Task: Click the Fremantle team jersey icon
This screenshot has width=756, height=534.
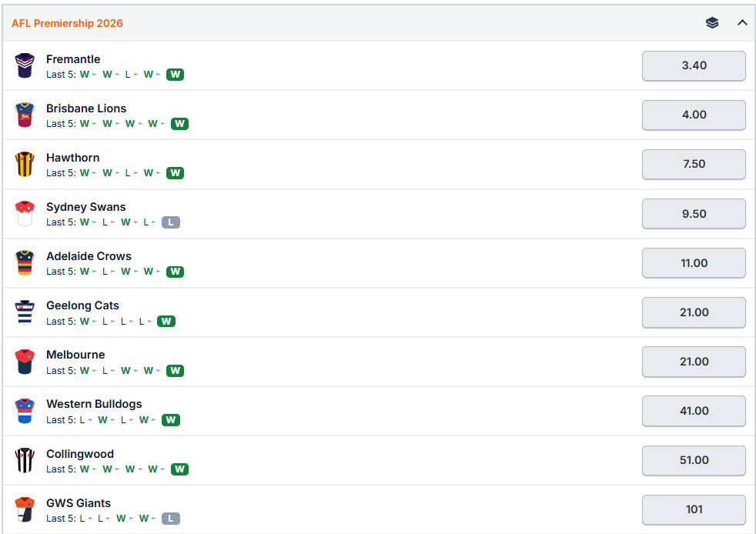Action: (25, 65)
